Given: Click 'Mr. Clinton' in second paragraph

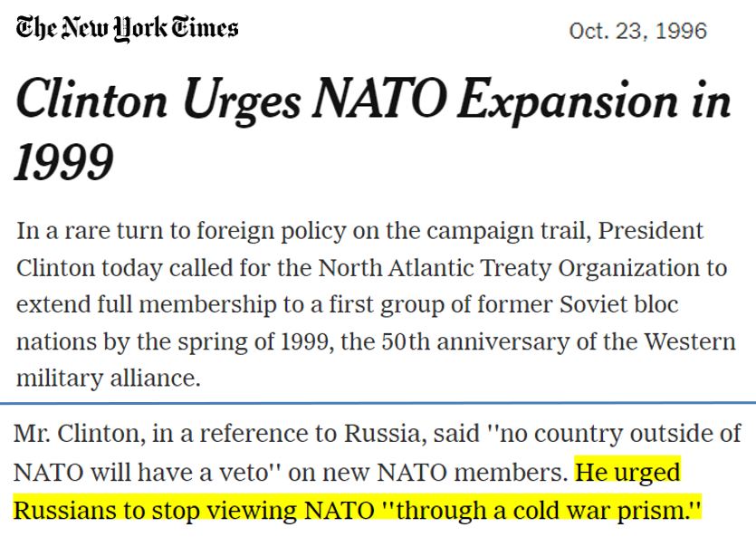Looking at the screenshot, I should [x=79, y=434].
